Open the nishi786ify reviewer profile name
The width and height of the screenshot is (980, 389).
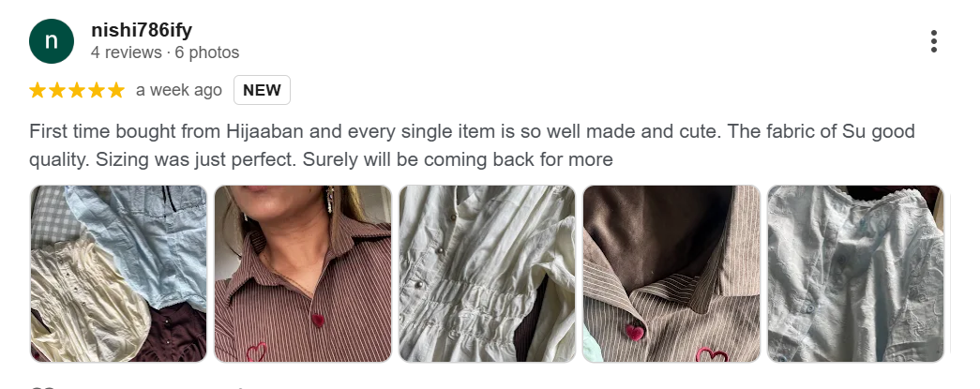142,30
